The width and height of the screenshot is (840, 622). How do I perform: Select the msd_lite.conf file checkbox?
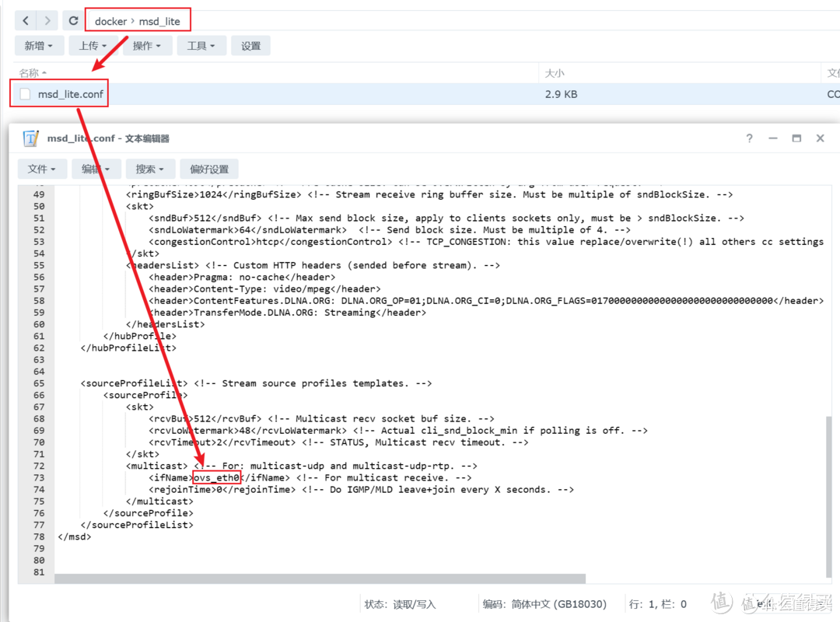[x=24, y=93]
